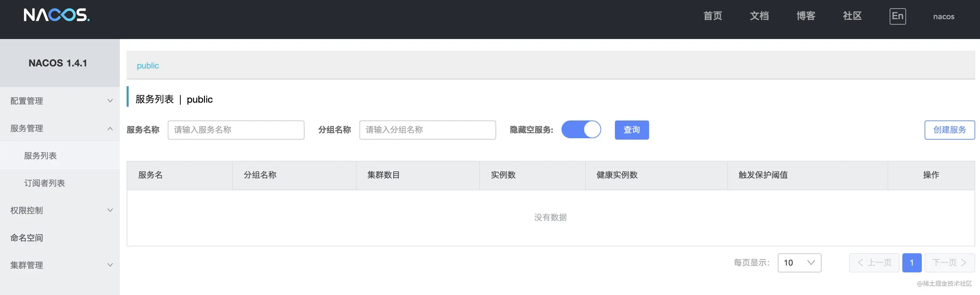This screenshot has height=295, width=980.
Task: Click the 下一页 pagination button
Action: 950,262
